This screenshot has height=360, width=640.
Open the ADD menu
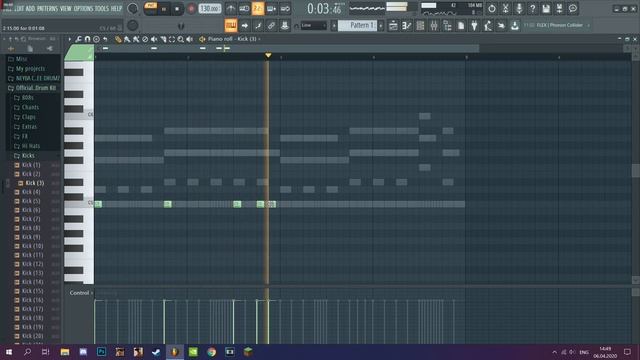(x=30, y=9)
